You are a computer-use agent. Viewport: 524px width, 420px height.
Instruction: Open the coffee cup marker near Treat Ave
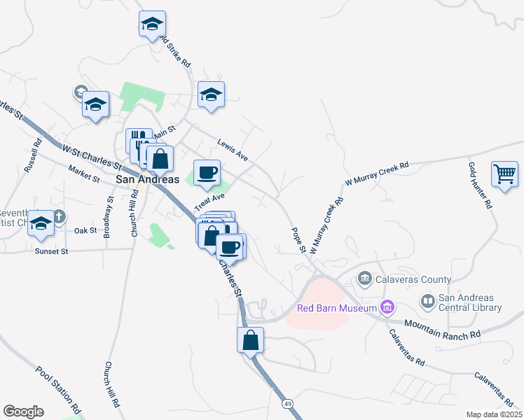tap(207, 173)
